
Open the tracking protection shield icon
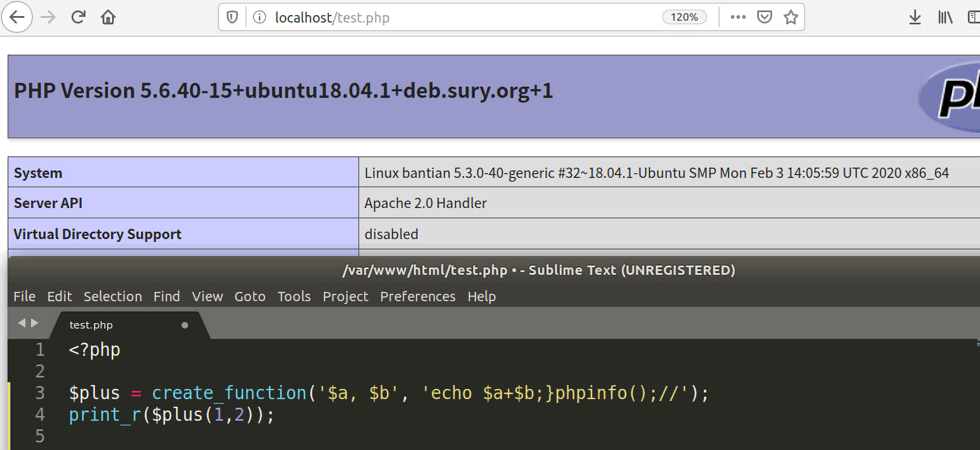click(232, 17)
